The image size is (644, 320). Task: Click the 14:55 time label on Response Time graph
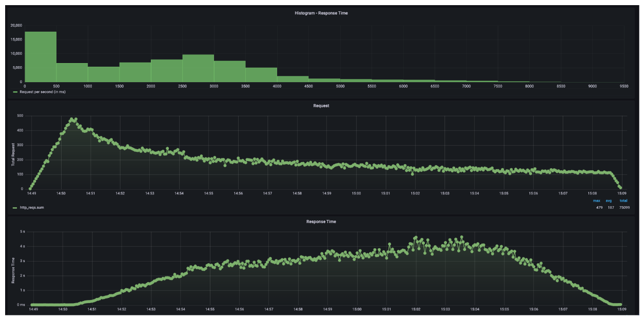[209, 309]
